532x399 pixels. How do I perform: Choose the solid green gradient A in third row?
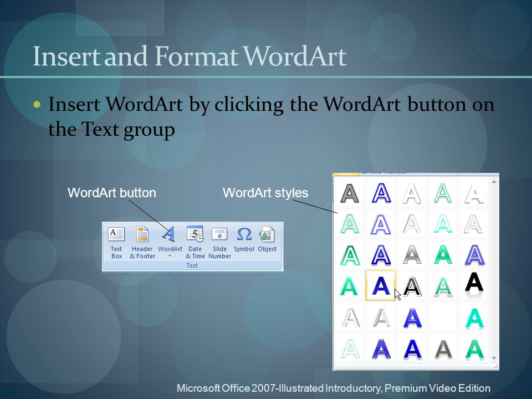(x=443, y=255)
